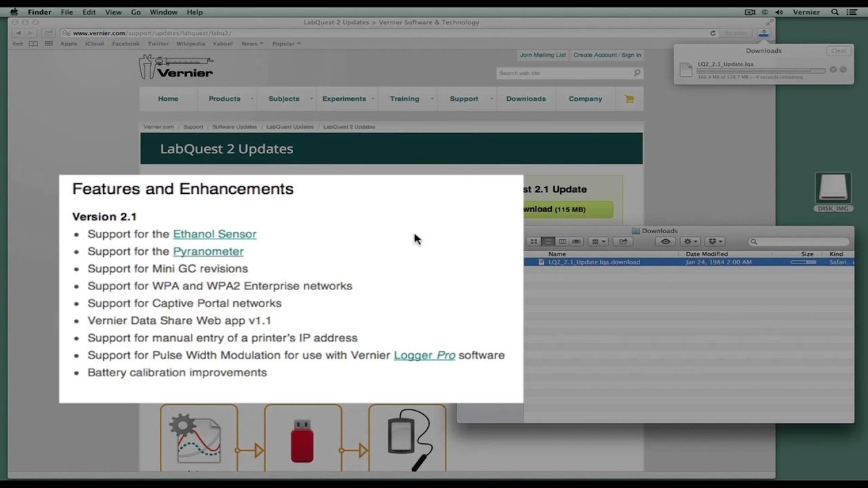The height and width of the screenshot is (488, 868).
Task: Click LabQuest Updates breadcrumb link
Action: click(x=290, y=127)
